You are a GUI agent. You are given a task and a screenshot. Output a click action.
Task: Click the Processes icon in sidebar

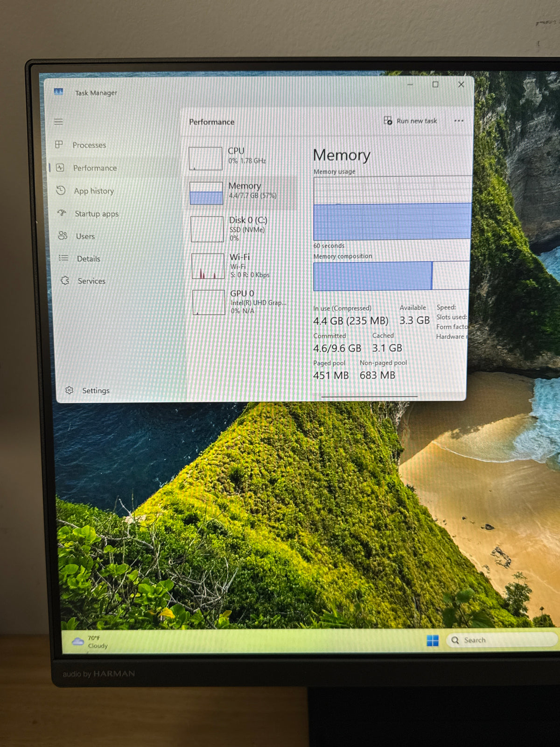(x=59, y=145)
